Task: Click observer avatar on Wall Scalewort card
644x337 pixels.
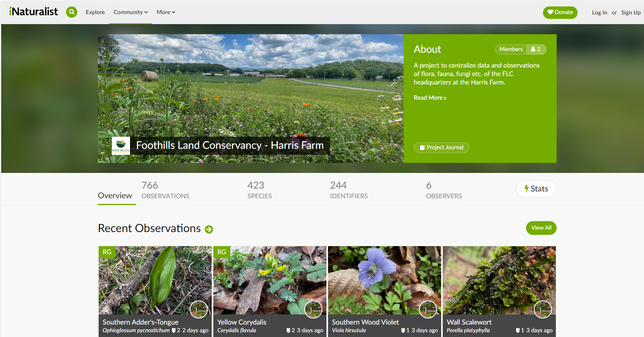Action: click(x=543, y=309)
